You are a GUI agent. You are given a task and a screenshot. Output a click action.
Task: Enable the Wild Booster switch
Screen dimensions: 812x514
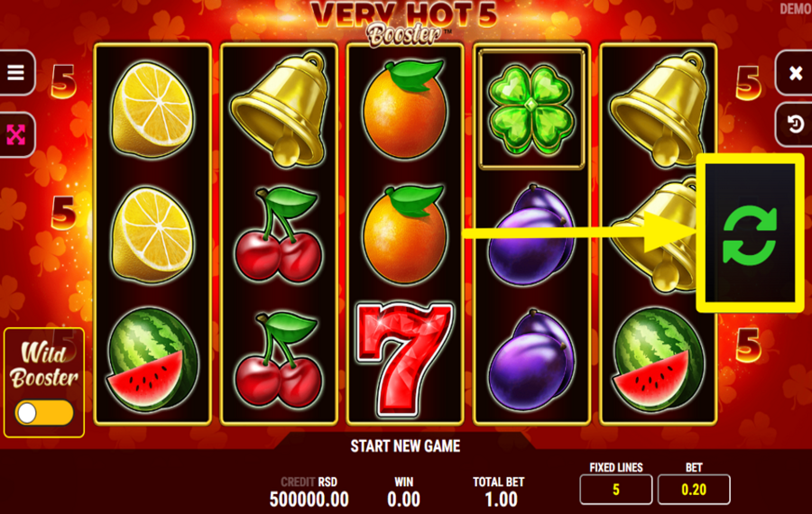click(x=44, y=412)
